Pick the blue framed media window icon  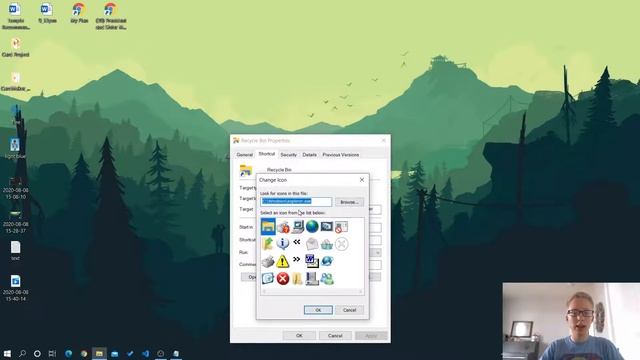pos(268,278)
